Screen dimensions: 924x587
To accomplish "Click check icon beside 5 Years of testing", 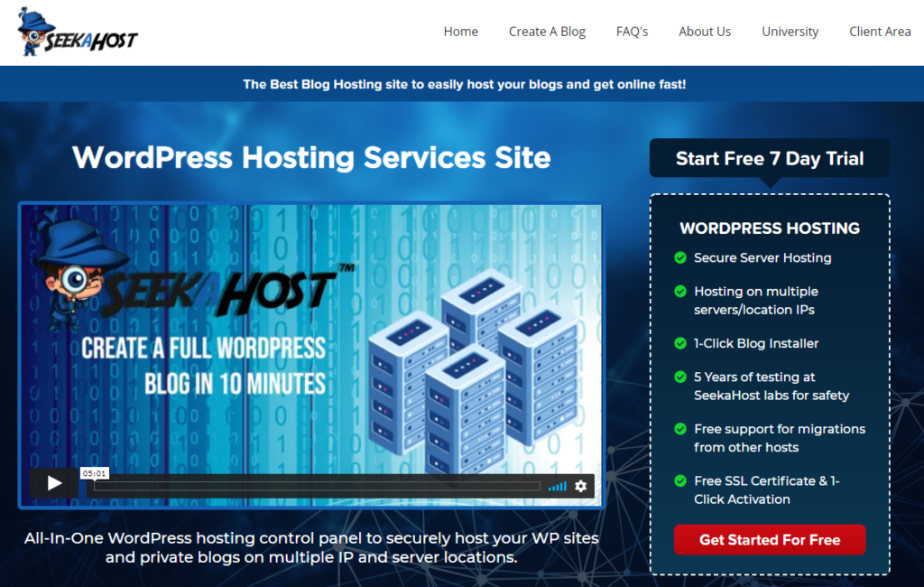I will point(680,377).
